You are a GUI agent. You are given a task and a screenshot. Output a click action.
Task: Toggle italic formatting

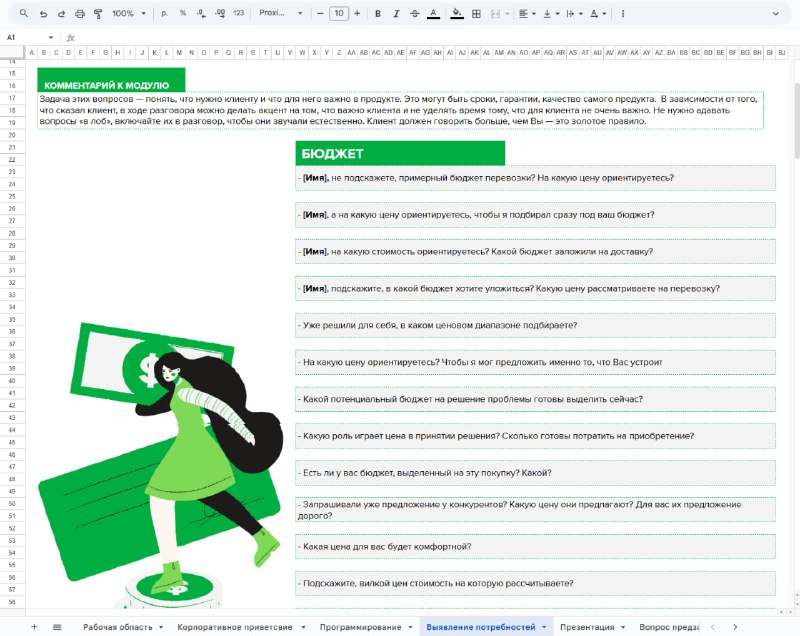[396, 14]
